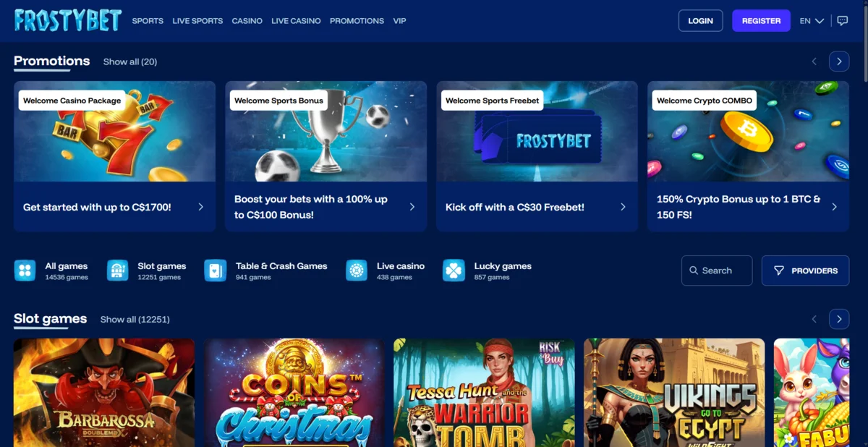Open the VIP menu link
Viewport: 868px width, 447px height.
(399, 21)
